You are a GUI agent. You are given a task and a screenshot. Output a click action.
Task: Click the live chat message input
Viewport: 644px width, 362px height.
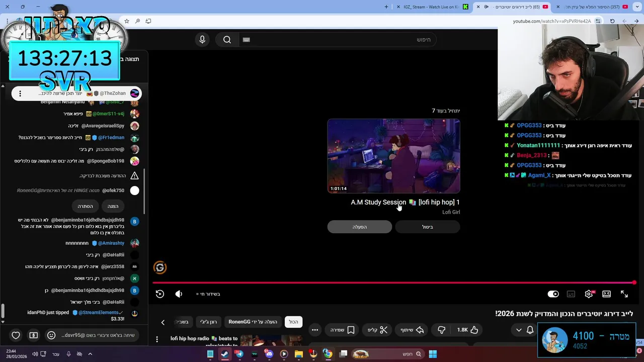coord(98,335)
